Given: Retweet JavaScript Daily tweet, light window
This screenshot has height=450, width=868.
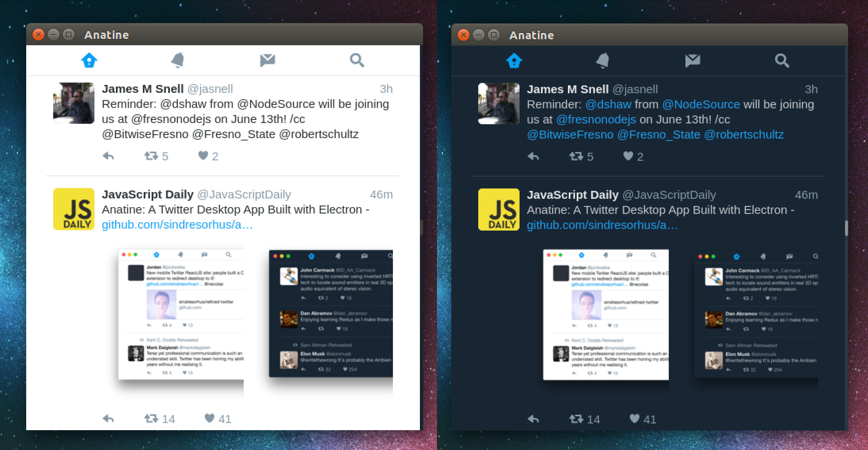Looking at the screenshot, I should [x=159, y=419].
